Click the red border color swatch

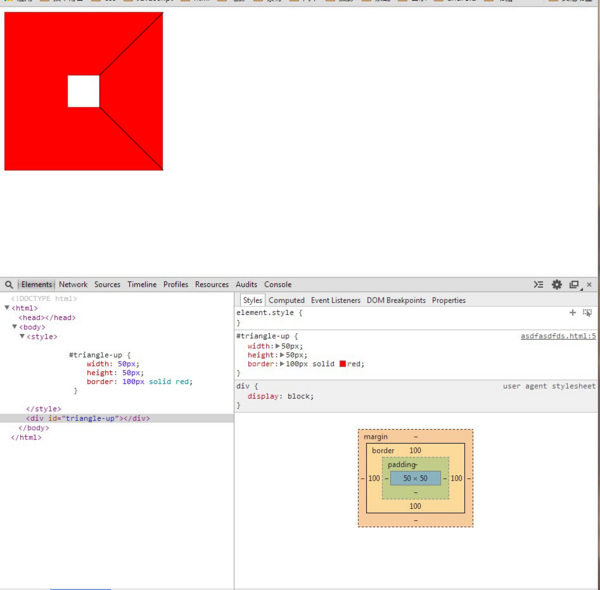[343, 364]
